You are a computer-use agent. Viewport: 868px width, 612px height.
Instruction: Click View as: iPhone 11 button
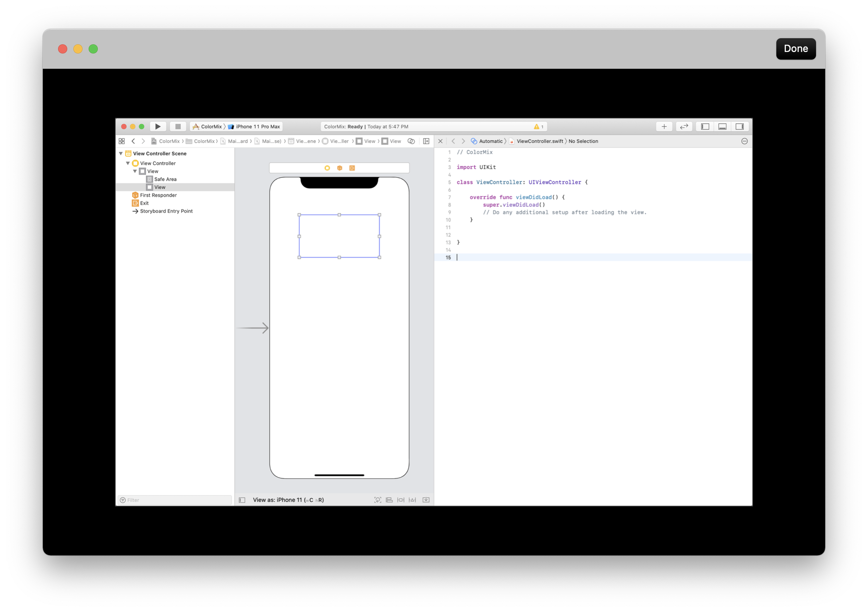tap(288, 500)
